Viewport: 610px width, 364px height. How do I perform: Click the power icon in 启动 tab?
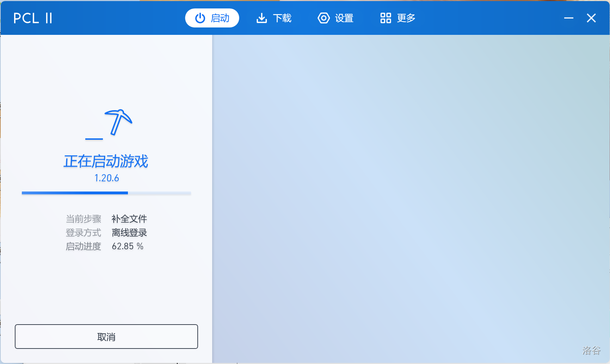pyautogui.click(x=200, y=18)
